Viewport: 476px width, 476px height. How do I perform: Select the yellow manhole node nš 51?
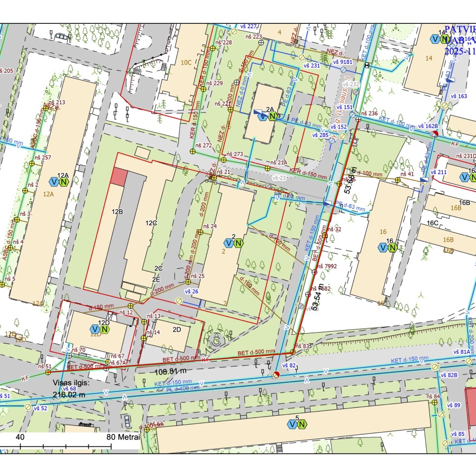tap(48, 372)
